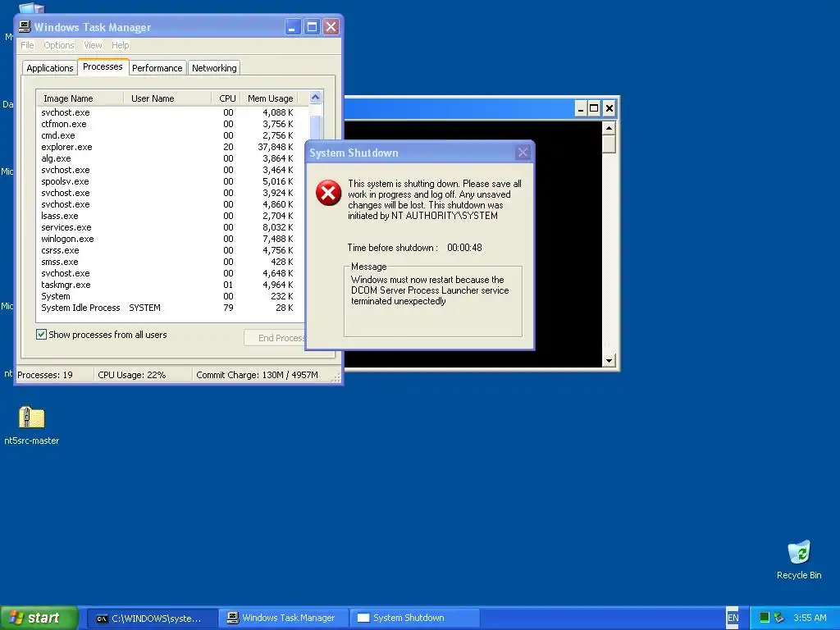
Task: Click the process list scrollbar thumb
Action: tap(316, 129)
